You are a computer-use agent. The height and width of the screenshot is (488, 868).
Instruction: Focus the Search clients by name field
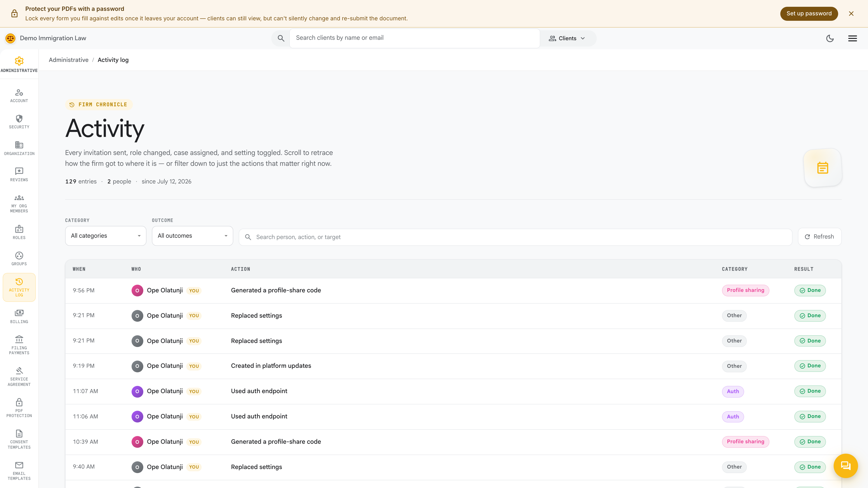point(415,38)
